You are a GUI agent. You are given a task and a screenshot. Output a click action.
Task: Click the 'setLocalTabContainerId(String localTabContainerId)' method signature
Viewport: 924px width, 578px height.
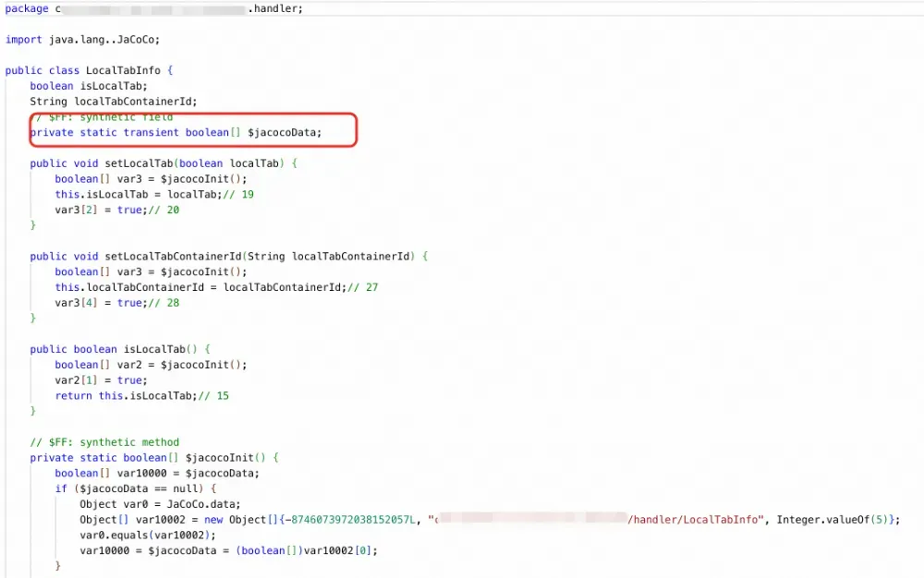pyautogui.click(x=260, y=257)
